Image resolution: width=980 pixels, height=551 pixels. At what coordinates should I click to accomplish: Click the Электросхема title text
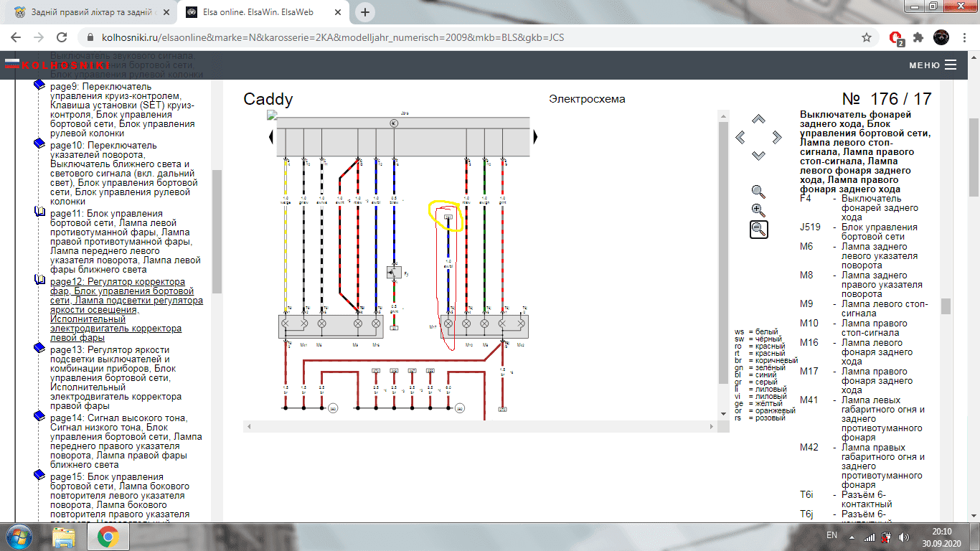point(587,99)
